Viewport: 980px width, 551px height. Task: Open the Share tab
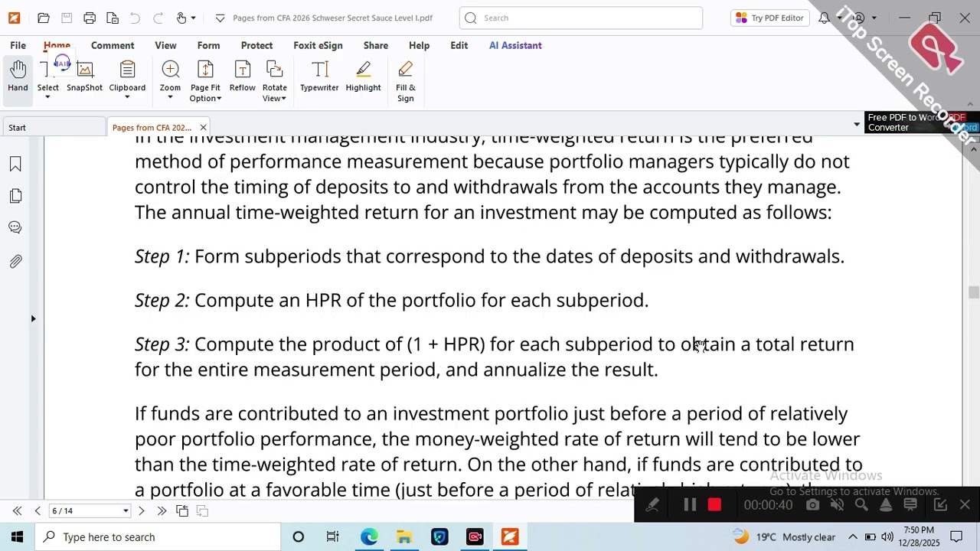(376, 45)
